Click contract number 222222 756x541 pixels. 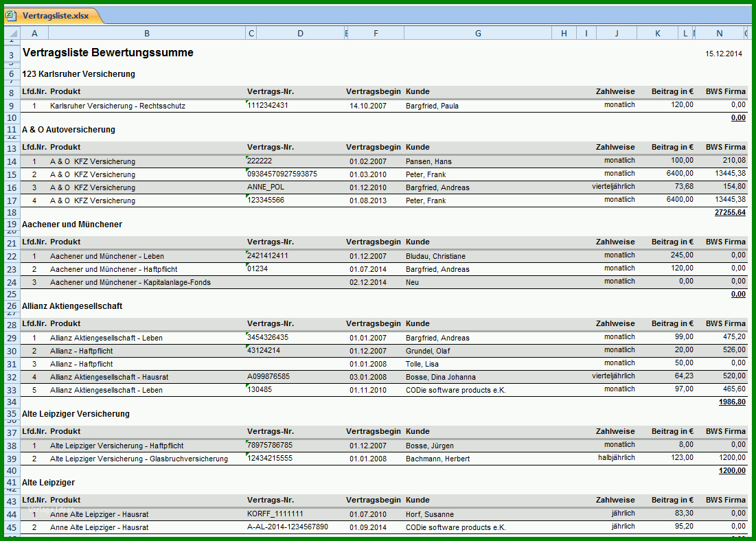260,161
